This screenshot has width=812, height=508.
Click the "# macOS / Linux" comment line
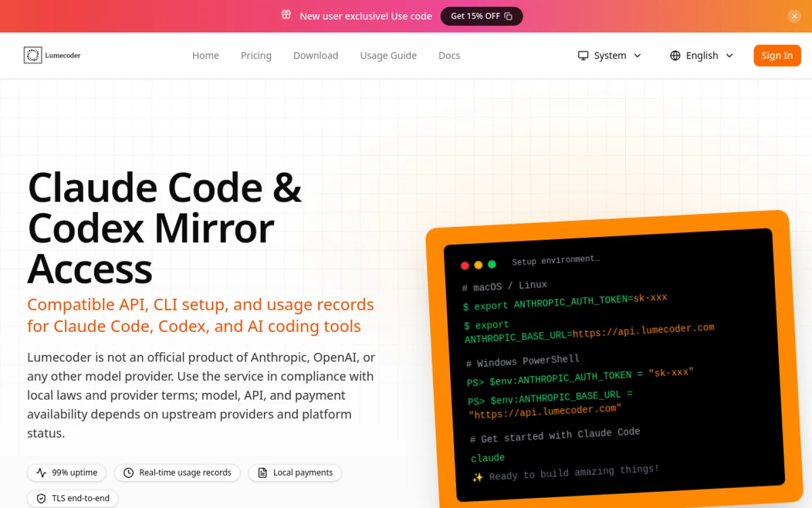pyautogui.click(x=504, y=286)
